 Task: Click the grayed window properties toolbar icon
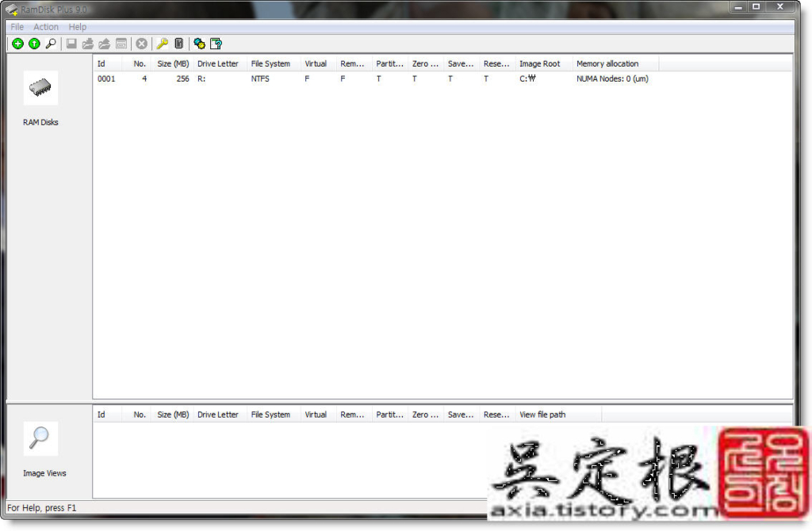[x=121, y=44]
